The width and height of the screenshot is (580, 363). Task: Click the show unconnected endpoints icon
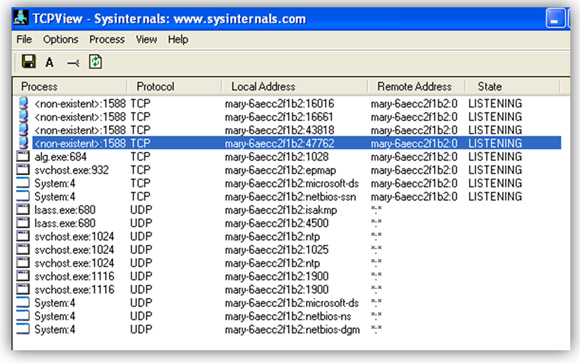coord(73,63)
